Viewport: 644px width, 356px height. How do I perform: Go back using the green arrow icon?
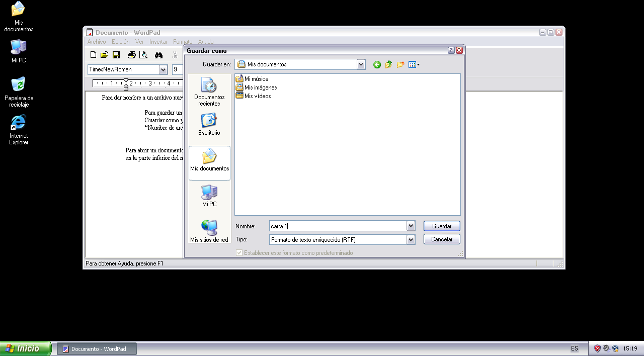pyautogui.click(x=377, y=64)
